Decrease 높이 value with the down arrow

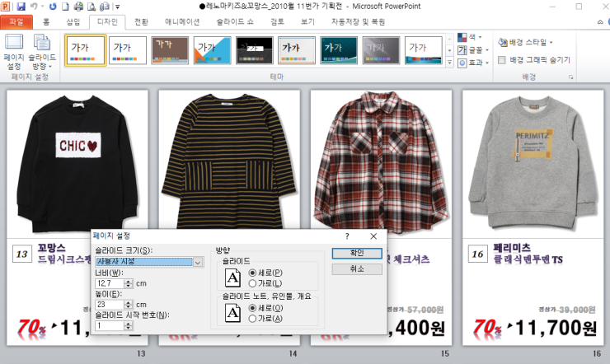pyautogui.click(x=129, y=307)
